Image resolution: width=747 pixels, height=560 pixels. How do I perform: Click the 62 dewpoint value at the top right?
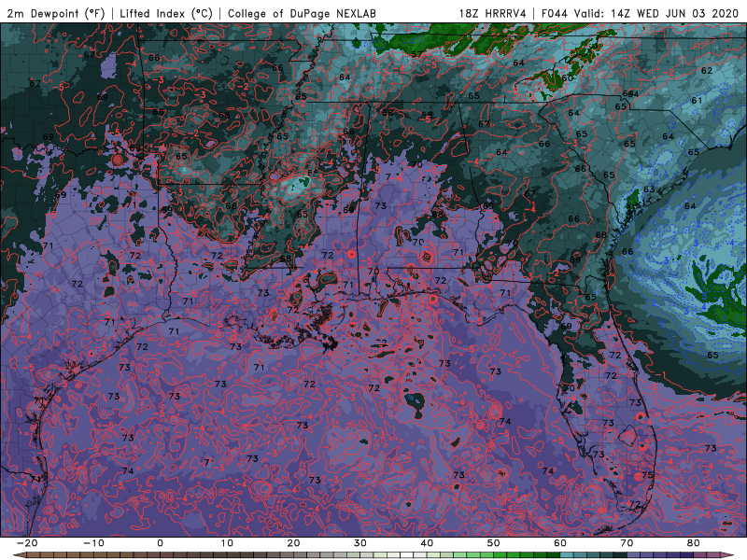pos(707,71)
